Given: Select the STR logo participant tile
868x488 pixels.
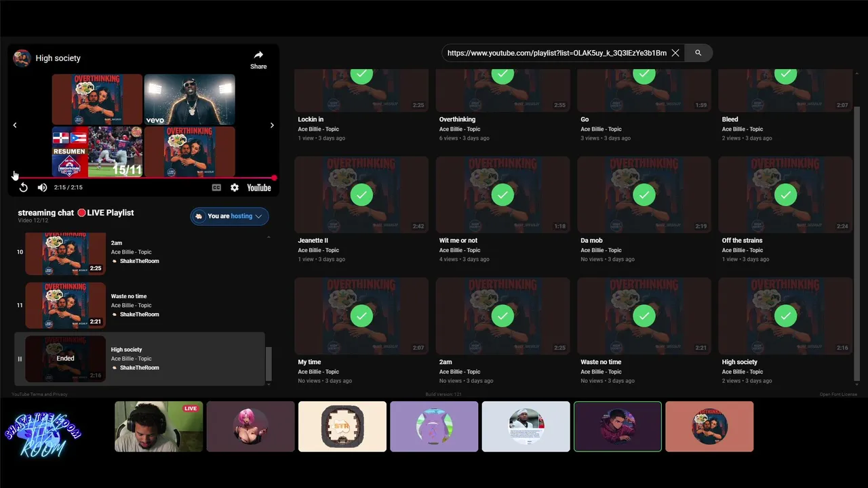Looking at the screenshot, I should point(342,426).
